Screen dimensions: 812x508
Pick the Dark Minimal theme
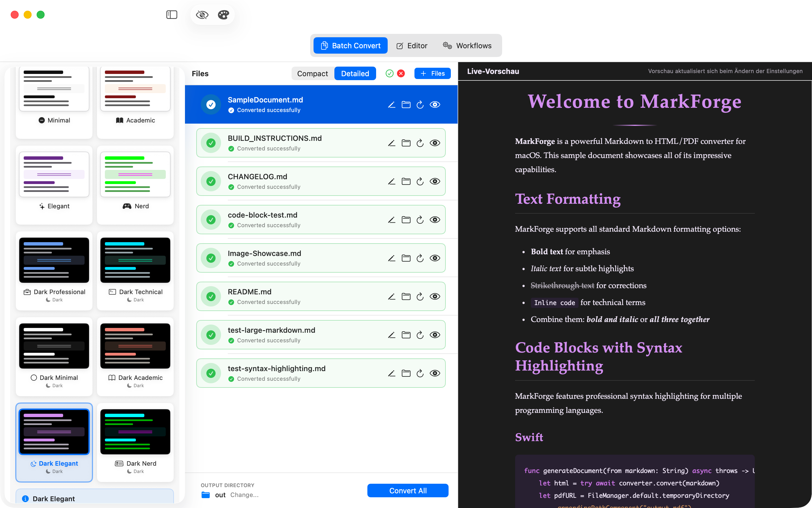(x=54, y=356)
